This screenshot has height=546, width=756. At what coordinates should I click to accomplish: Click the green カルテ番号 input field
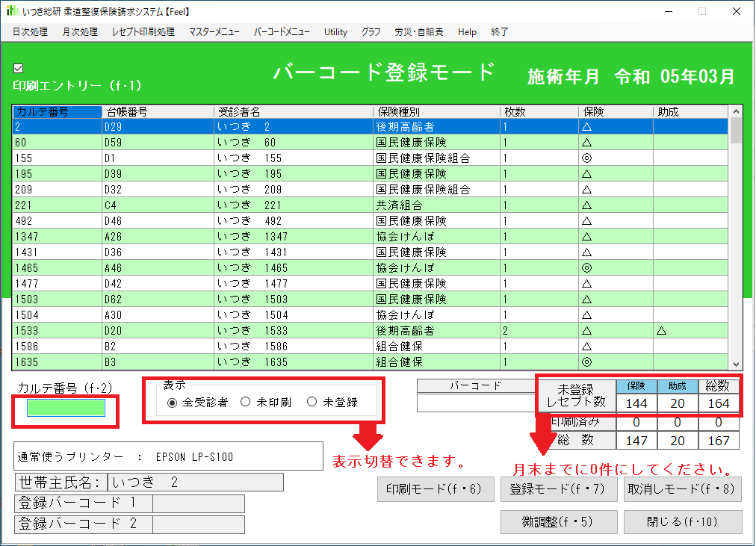66,408
